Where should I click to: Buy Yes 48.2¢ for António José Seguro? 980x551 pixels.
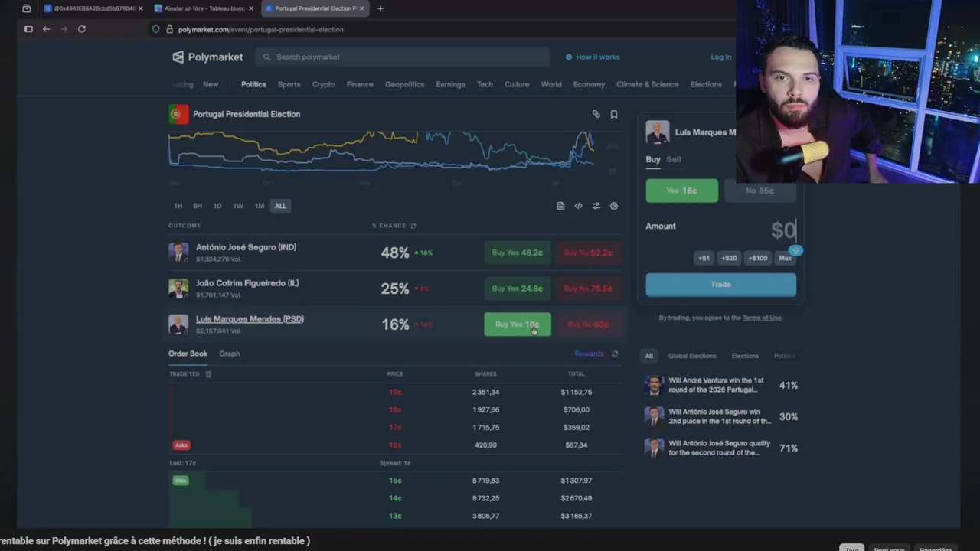point(518,253)
